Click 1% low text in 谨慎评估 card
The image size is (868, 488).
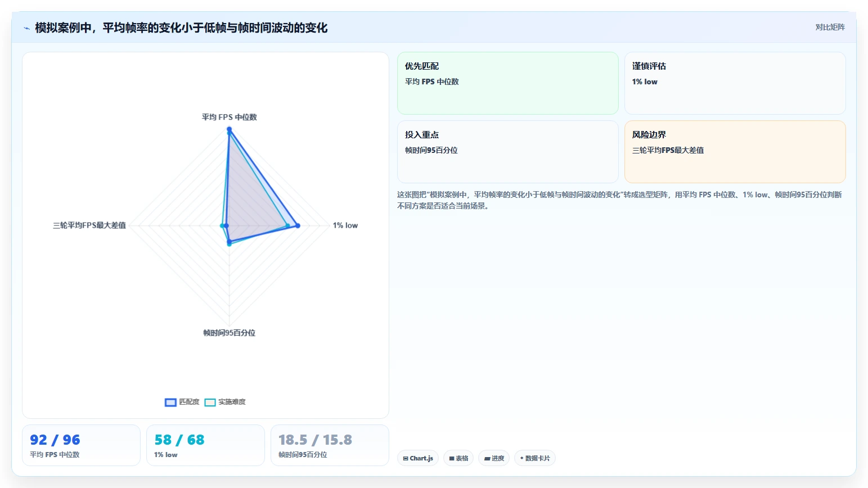[x=645, y=82]
